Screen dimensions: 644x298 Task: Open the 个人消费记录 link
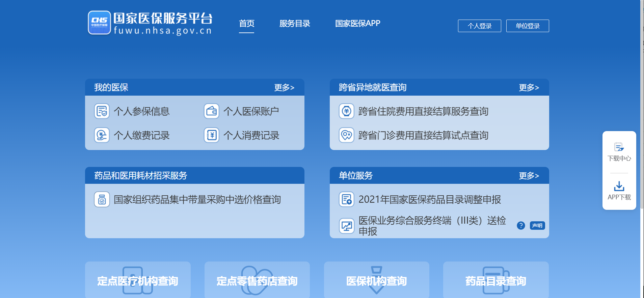[251, 135]
